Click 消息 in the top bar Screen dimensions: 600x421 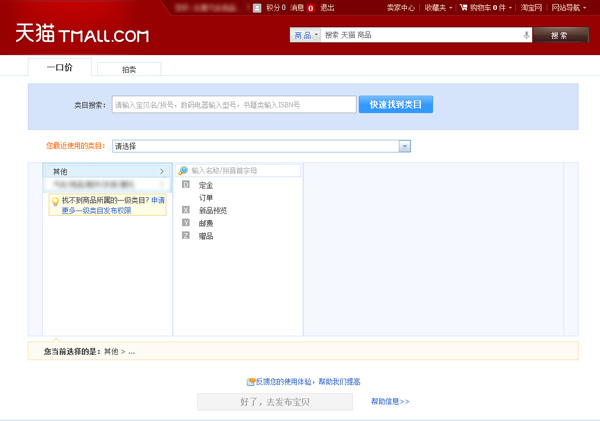pos(297,8)
